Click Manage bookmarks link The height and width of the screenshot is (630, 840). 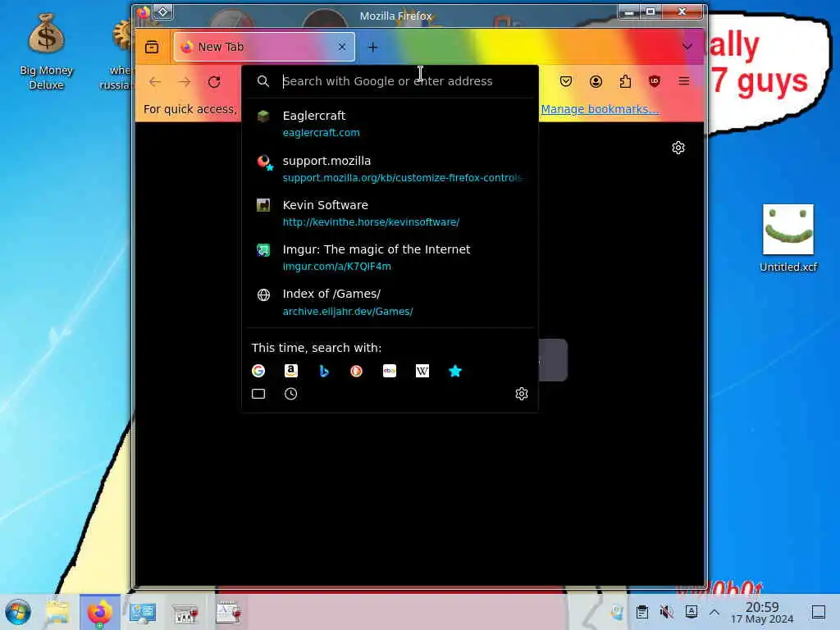(x=600, y=109)
